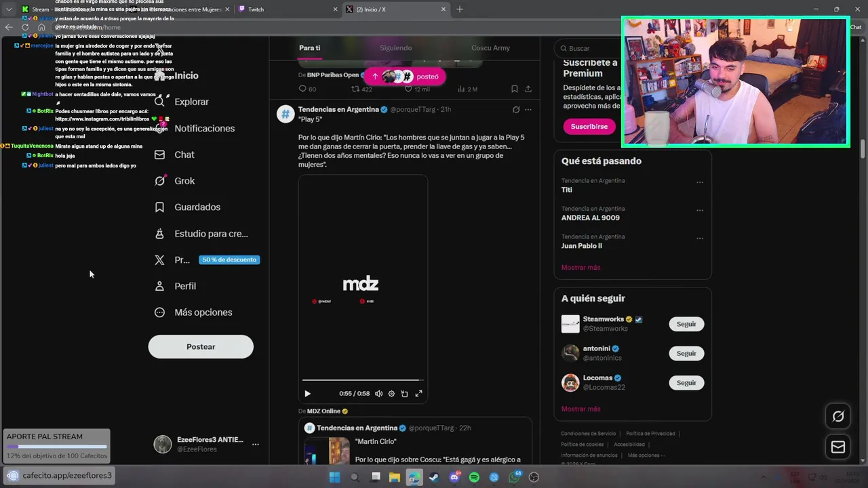Click the Postear button
868x488 pixels.
pos(201,346)
